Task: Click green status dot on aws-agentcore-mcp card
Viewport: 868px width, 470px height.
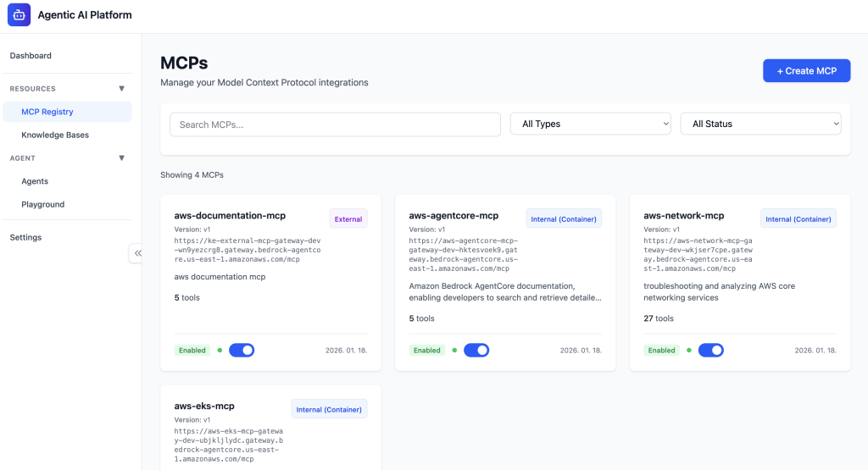Action: [x=454, y=350]
